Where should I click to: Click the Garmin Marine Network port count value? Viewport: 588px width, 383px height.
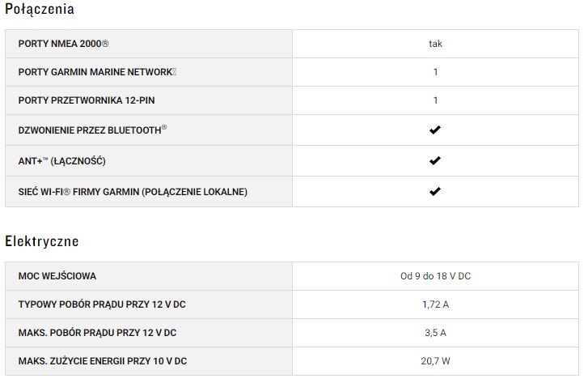tap(435, 72)
